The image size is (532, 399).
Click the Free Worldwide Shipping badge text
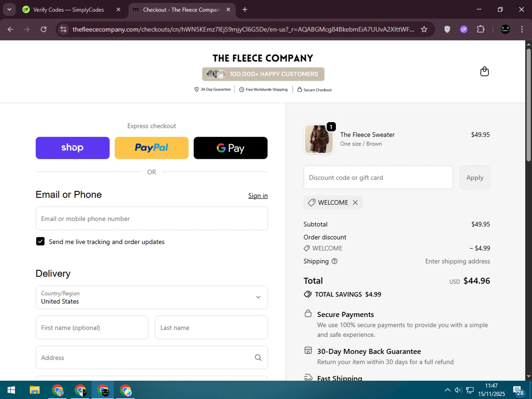click(267, 89)
